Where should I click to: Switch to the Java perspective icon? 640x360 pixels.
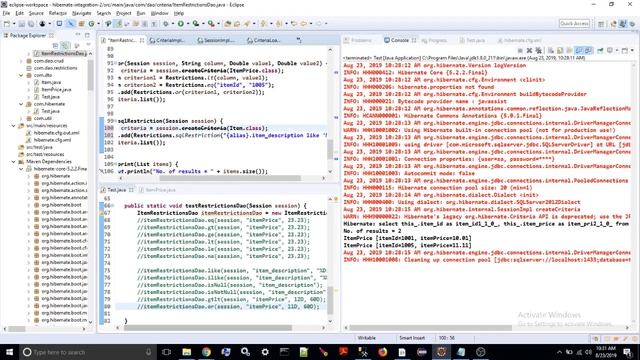[622, 24]
